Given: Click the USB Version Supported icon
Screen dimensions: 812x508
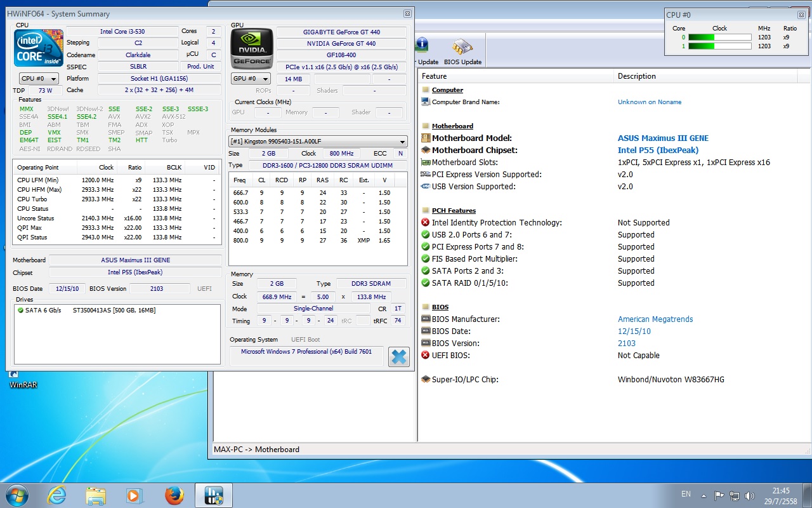Looking at the screenshot, I should pos(425,187).
